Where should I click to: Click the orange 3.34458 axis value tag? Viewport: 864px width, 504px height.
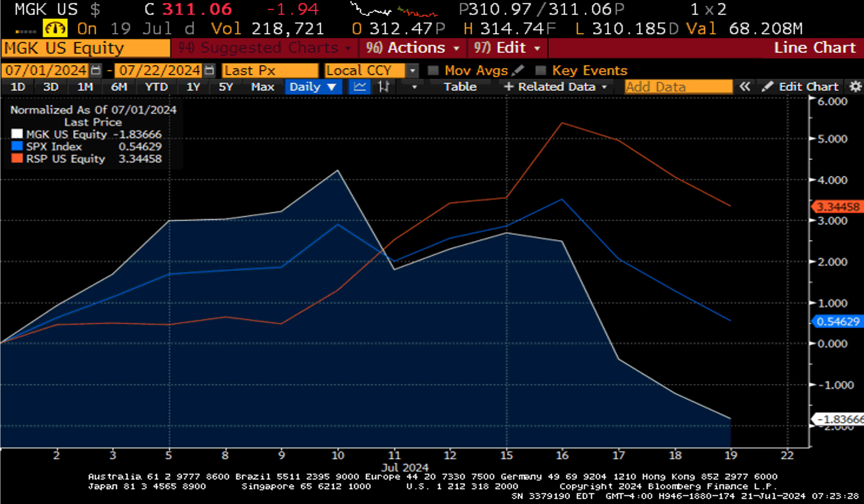click(837, 207)
